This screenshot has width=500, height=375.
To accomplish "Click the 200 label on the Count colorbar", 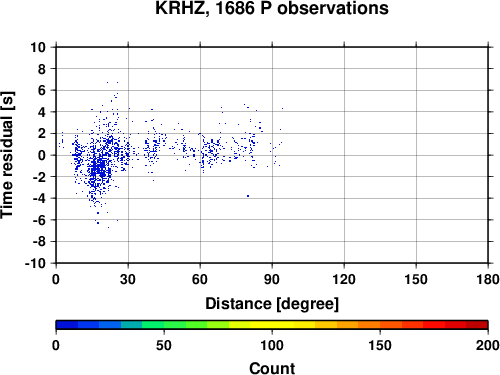I will [x=488, y=345].
